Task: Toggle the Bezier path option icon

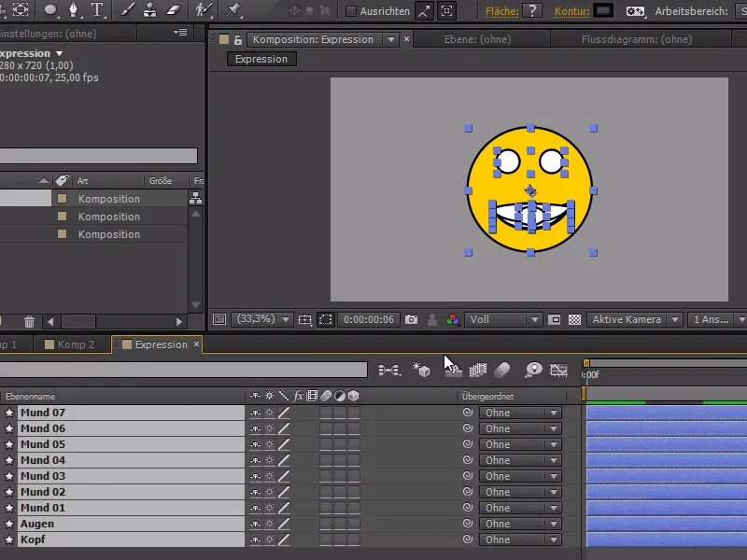Action: point(635,11)
